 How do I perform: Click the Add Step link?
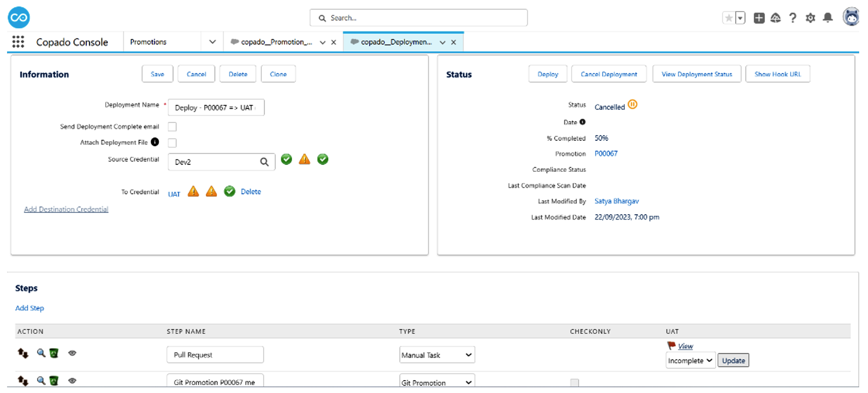30,308
